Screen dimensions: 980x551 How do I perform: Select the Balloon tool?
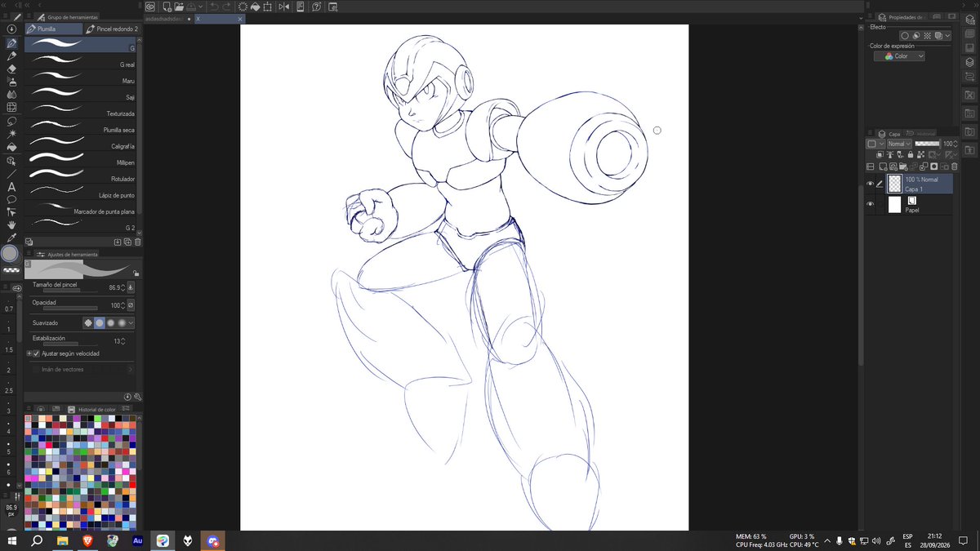pyautogui.click(x=11, y=199)
